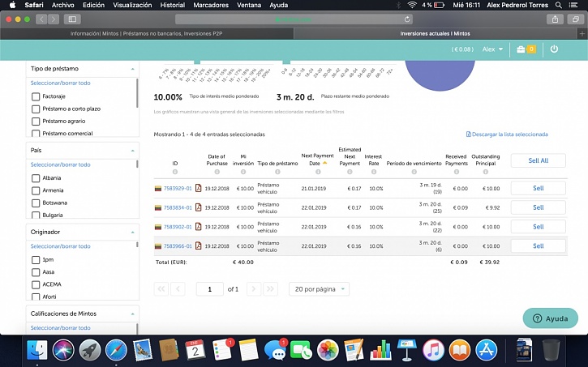Open the 20 por página dropdown

(319, 289)
